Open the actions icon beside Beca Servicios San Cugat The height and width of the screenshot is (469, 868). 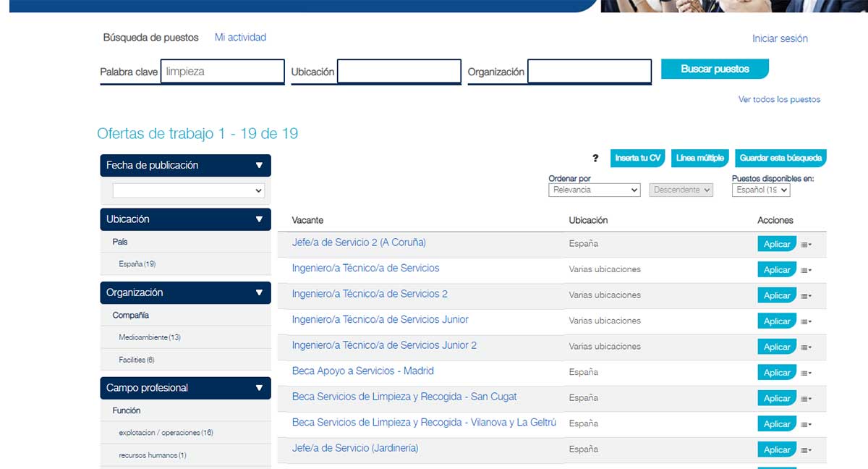pos(807,398)
